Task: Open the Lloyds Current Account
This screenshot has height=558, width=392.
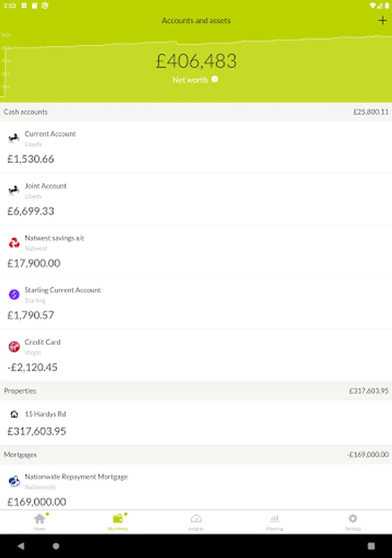Action: [x=196, y=147]
